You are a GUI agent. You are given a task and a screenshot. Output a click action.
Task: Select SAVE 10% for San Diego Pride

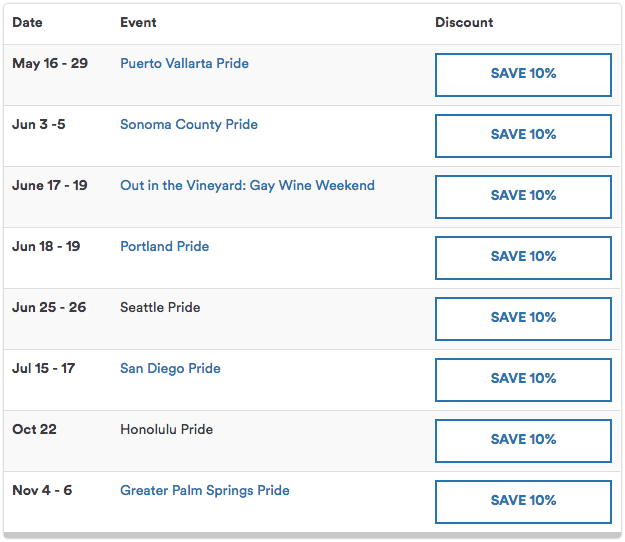[x=523, y=380]
